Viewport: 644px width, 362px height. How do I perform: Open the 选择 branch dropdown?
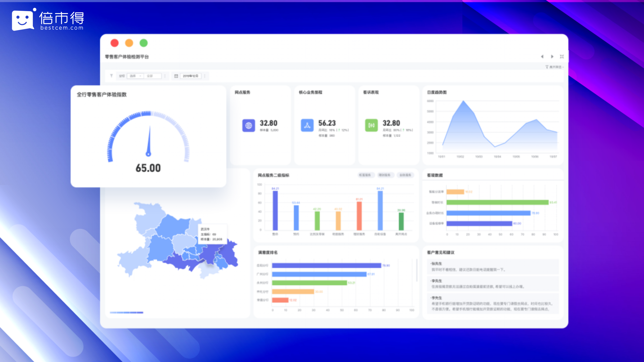pos(135,76)
